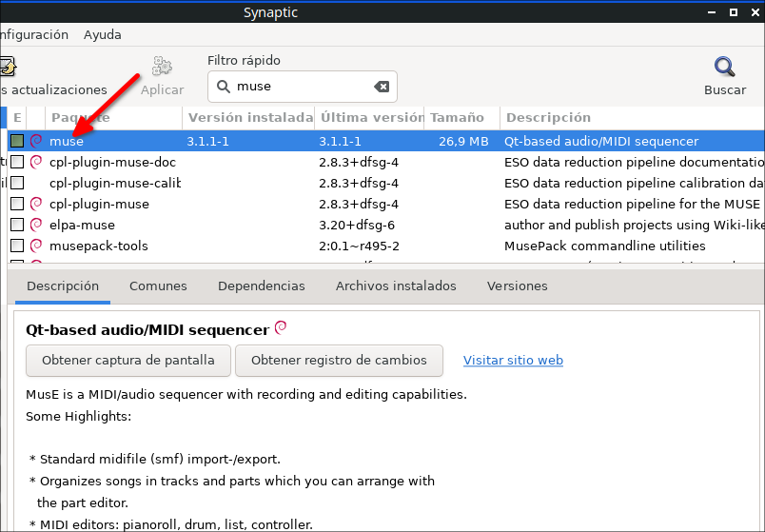Image resolution: width=765 pixels, height=532 pixels.
Task: Click the Debian swirl icon on muse row
Action: click(36, 141)
